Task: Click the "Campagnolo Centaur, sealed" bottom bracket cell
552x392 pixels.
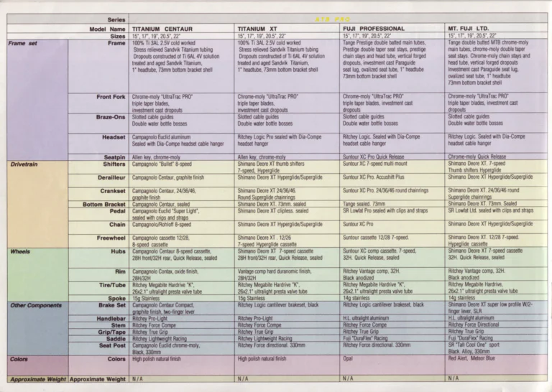Action: coord(161,205)
